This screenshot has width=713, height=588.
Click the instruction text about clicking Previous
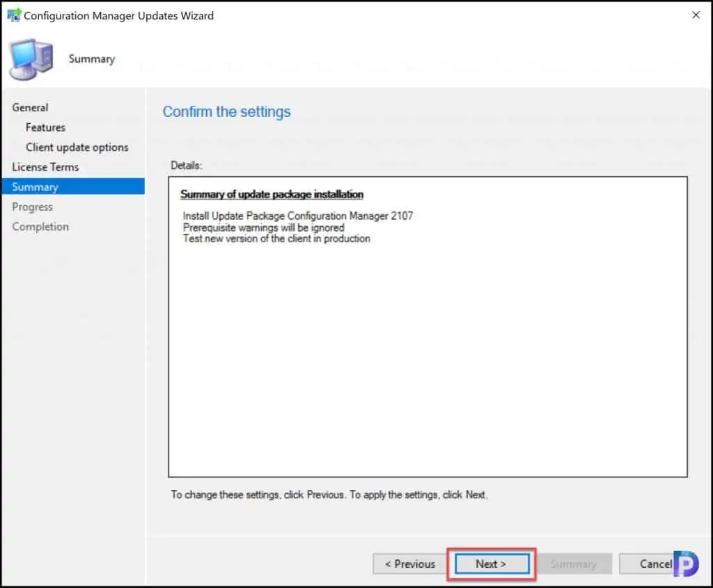pos(329,495)
